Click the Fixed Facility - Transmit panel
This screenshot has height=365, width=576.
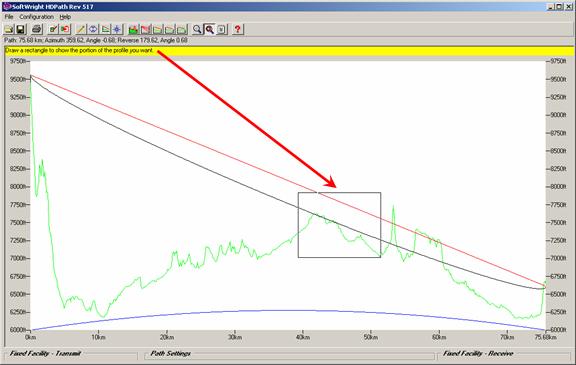coord(71,354)
